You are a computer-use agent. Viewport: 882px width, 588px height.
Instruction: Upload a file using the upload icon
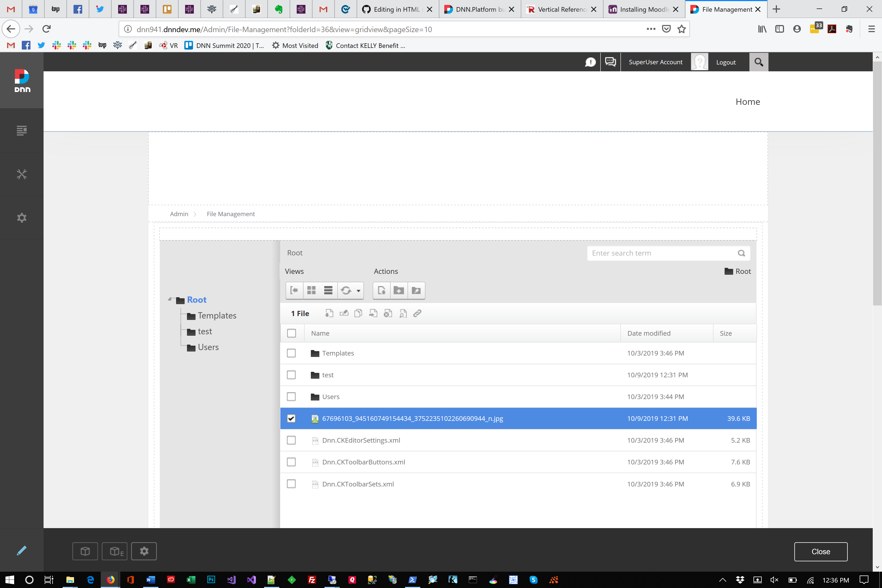[381, 290]
